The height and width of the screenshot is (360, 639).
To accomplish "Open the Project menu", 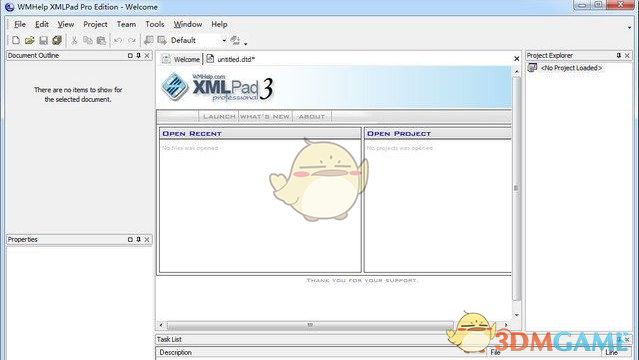I will [95, 24].
